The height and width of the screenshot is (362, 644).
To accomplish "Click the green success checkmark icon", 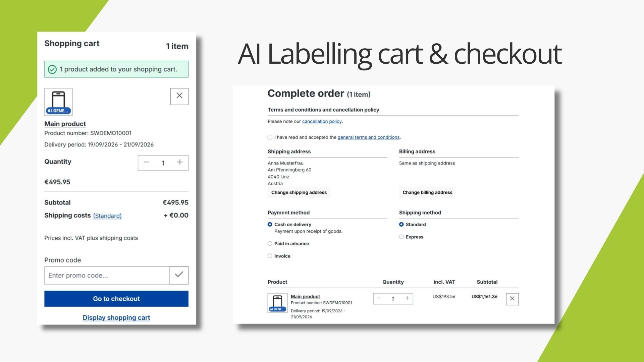I will click(52, 69).
